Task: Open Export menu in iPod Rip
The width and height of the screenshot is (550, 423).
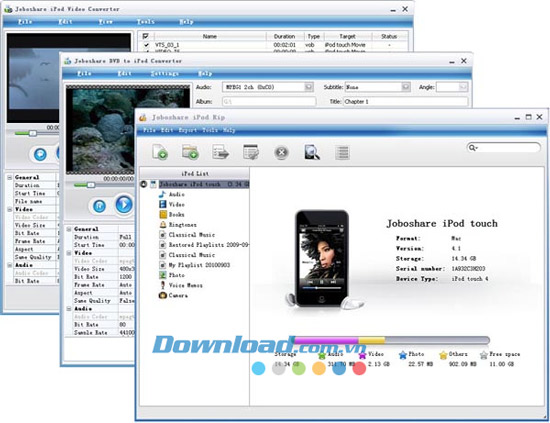Action: click(188, 130)
